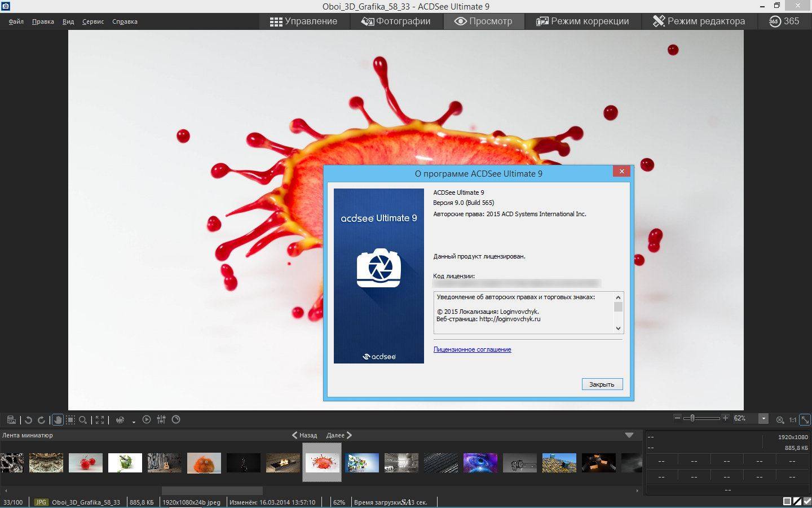Select the green apple thumbnail
812x508 pixels.
pyautogui.click(x=125, y=462)
